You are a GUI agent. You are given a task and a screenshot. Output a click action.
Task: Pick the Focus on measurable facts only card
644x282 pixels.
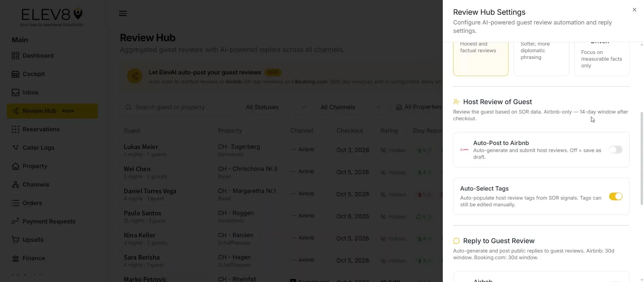coord(602,59)
